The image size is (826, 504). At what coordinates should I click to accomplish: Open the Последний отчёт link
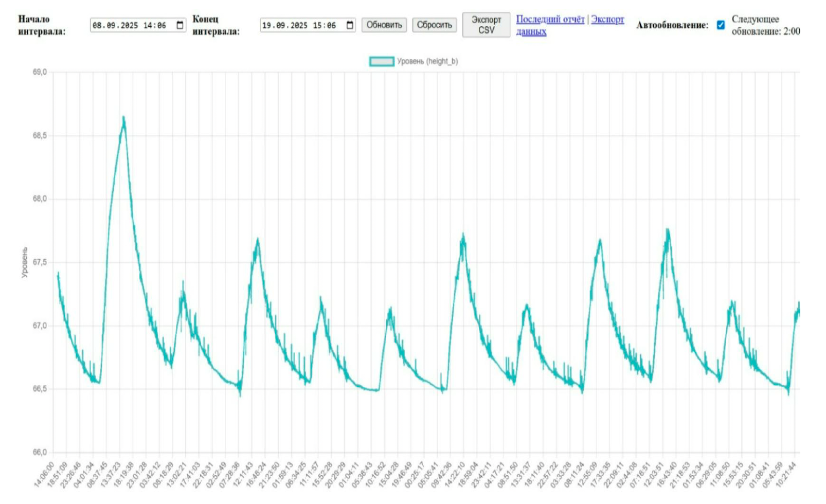coord(550,20)
